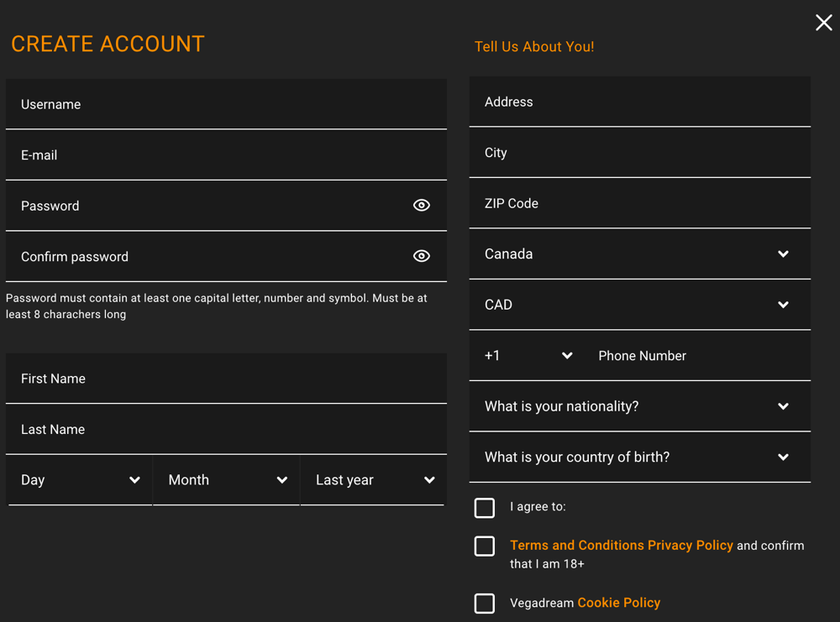Check the 'I agree to' checkbox

(485, 508)
